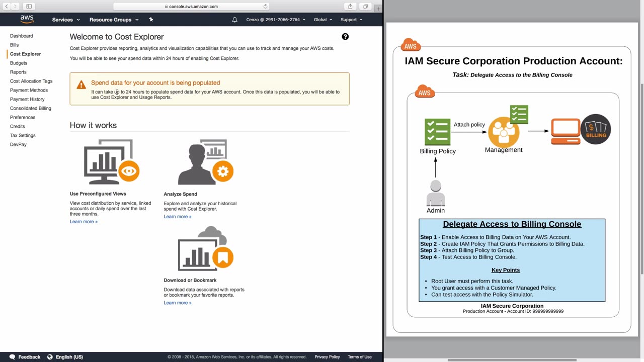
Task: Click Learn more under Analyze Spend
Action: click(x=178, y=217)
